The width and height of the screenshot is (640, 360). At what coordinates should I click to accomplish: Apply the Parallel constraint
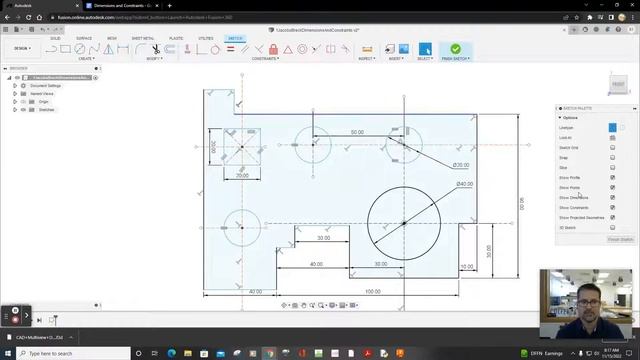point(244,49)
